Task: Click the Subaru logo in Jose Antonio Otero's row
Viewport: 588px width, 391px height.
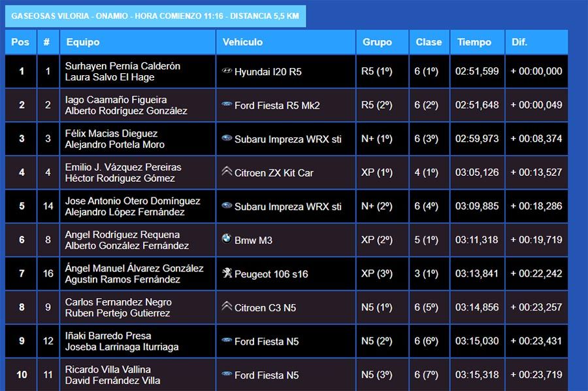Action: (227, 206)
